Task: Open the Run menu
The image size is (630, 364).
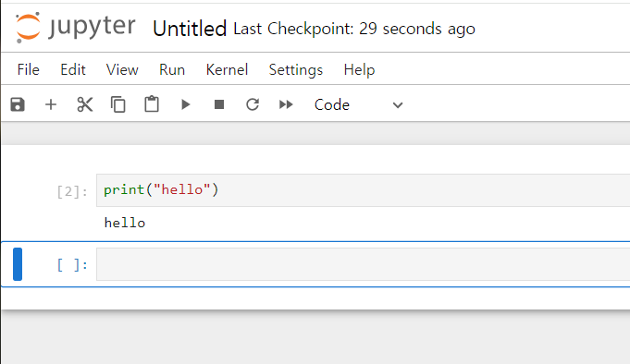Action: [172, 70]
